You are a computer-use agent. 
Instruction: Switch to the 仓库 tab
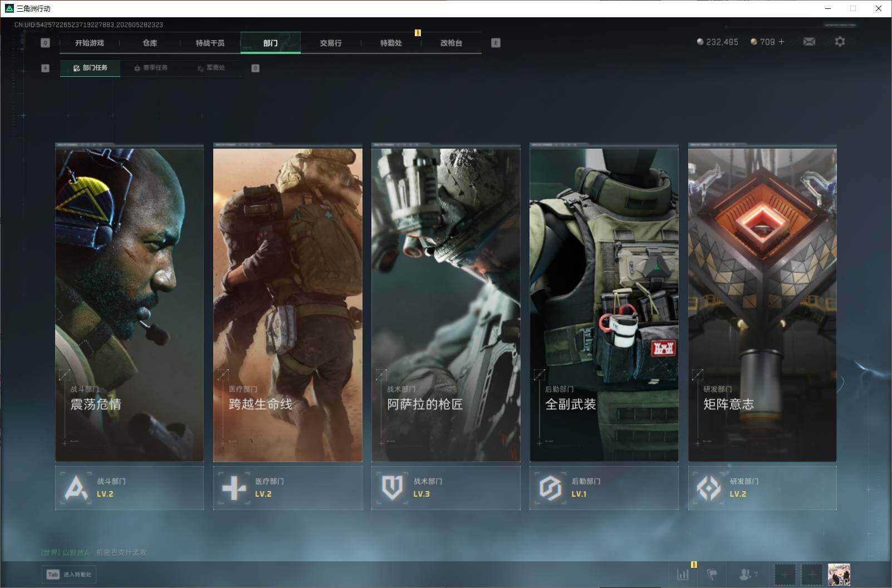(x=150, y=43)
